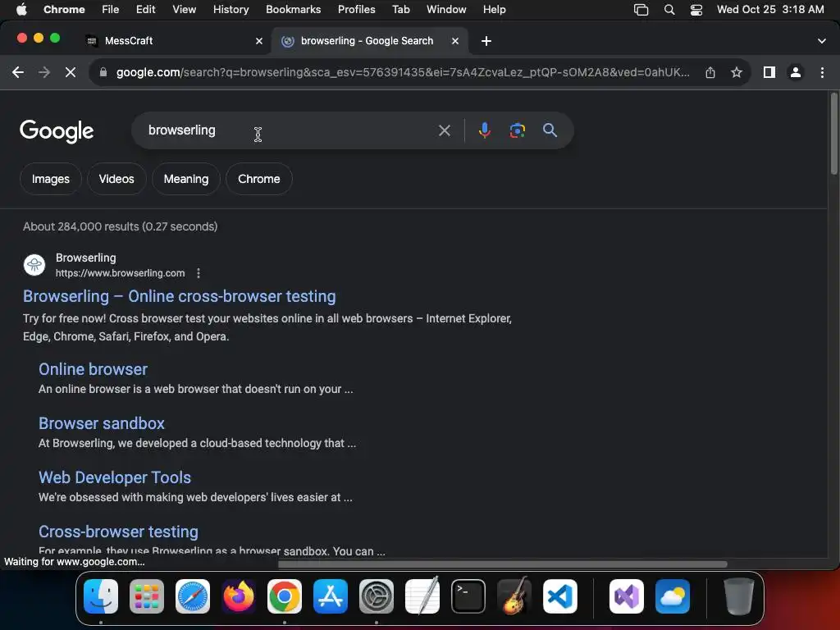Go back using the browser back arrow
This screenshot has width=840, height=630.
click(x=18, y=72)
